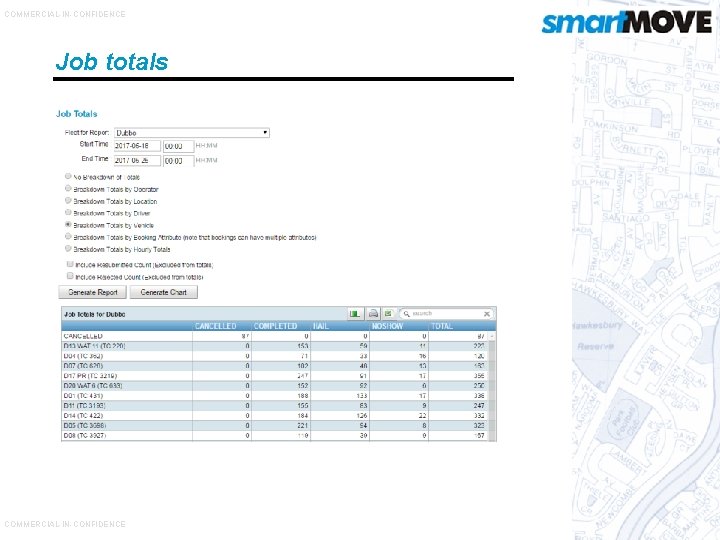Click the smartMOVE logo
This screenshot has height=540, width=720.
626,22
